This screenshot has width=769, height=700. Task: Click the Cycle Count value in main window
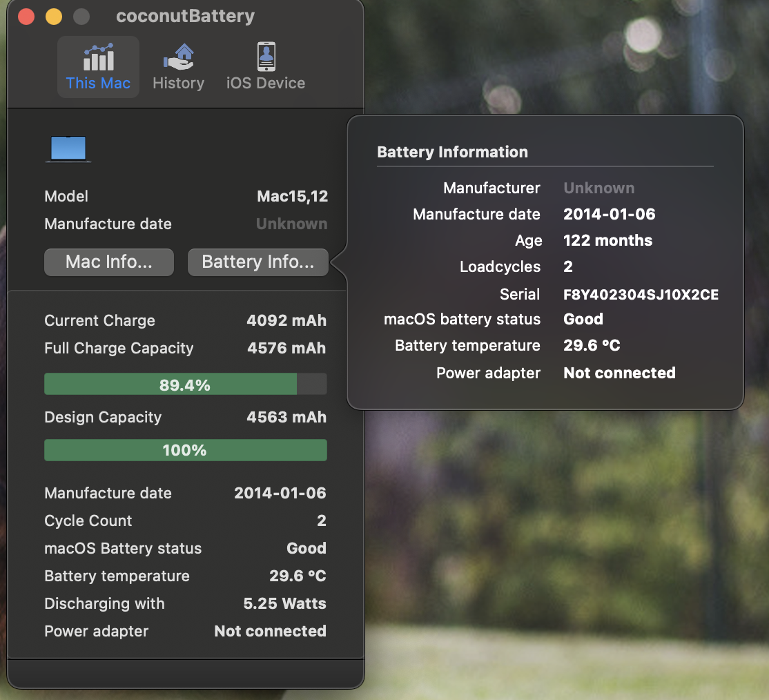pyautogui.click(x=322, y=521)
